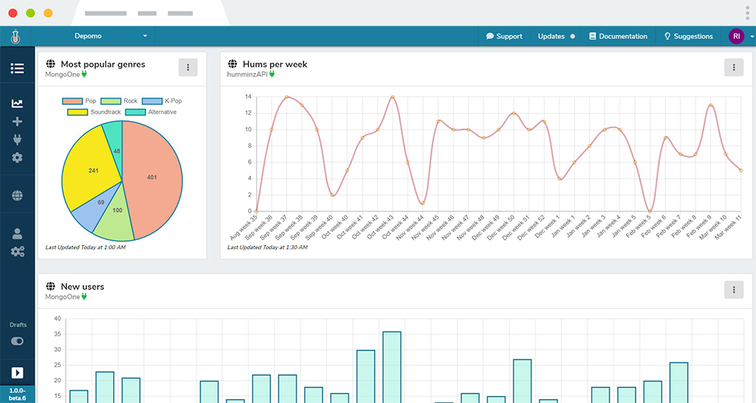
Task: Click the chart line icon in sidebar
Action: [17, 104]
